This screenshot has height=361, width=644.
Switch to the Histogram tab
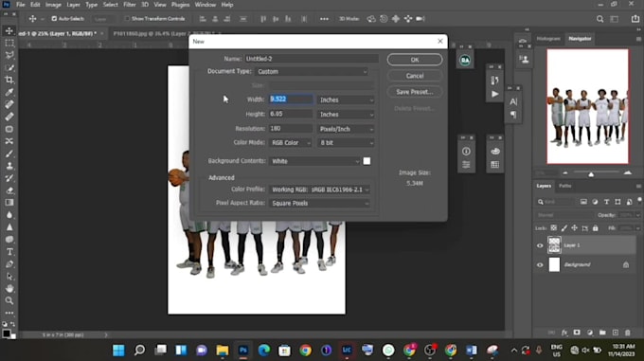click(548, 39)
